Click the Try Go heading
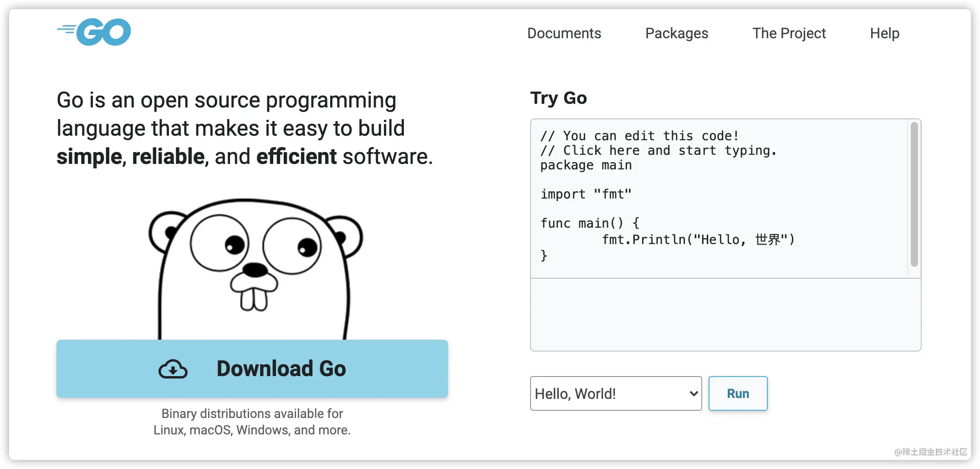The height and width of the screenshot is (469, 980). (x=558, y=98)
